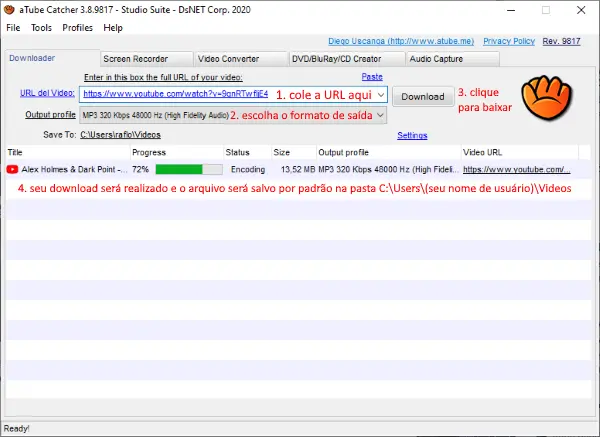Click the aTube Catcher title bar icon

9,10
